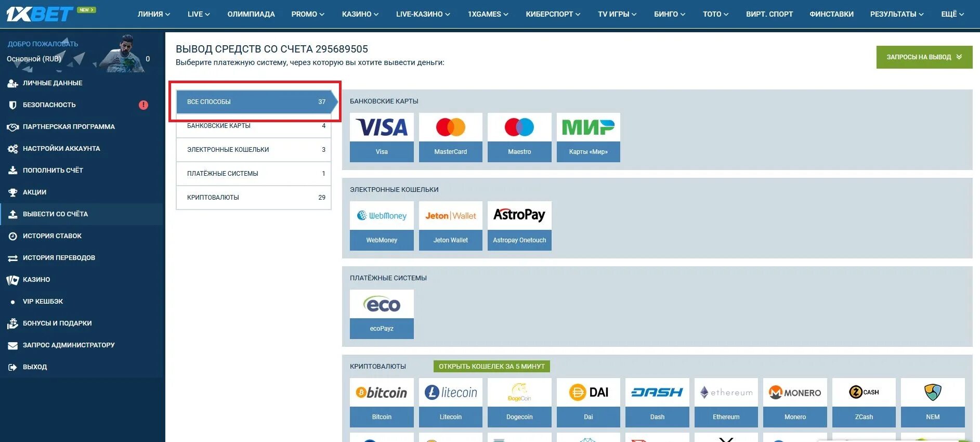The height and width of the screenshot is (442, 980).
Task: Select the ZCash cryptocurrency
Action: (864, 402)
